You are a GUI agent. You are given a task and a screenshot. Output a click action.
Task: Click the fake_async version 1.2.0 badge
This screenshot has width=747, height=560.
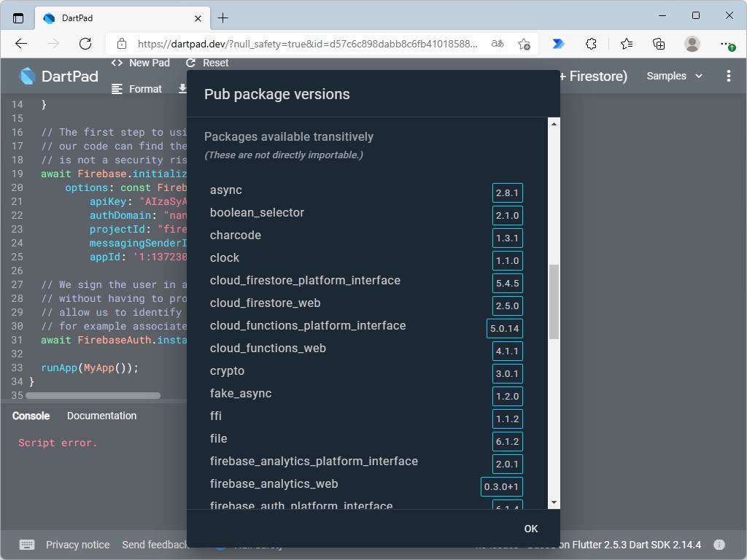coord(508,396)
